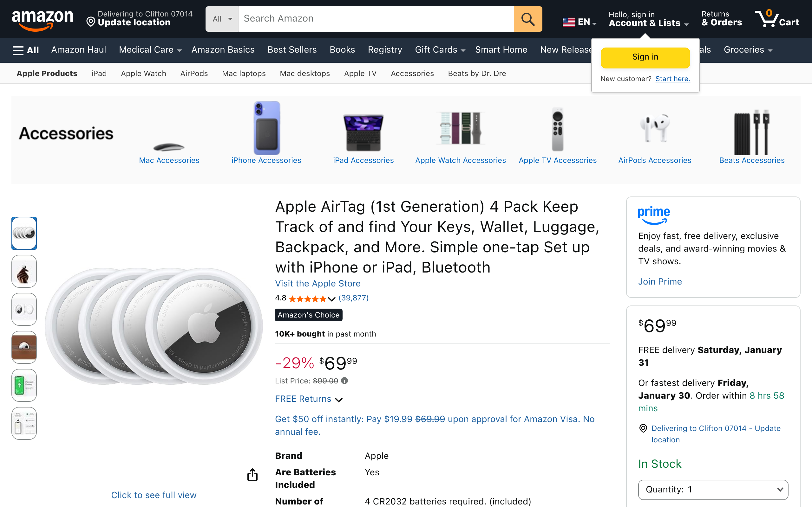Click the orange search magnifier button
The image size is (812, 507).
coord(527,19)
